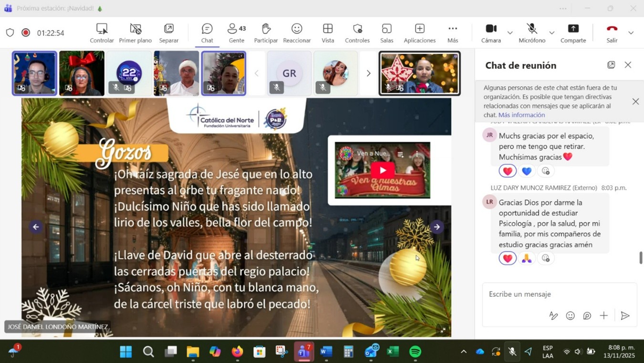Expand the Cámara options dropdown arrow
This screenshot has width=644, height=363.
pos(510,33)
